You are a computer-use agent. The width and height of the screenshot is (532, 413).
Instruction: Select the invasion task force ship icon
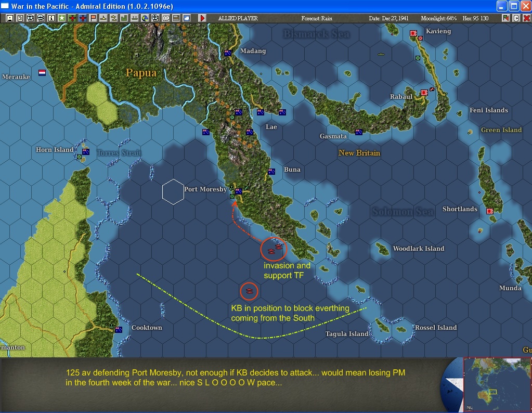point(271,251)
